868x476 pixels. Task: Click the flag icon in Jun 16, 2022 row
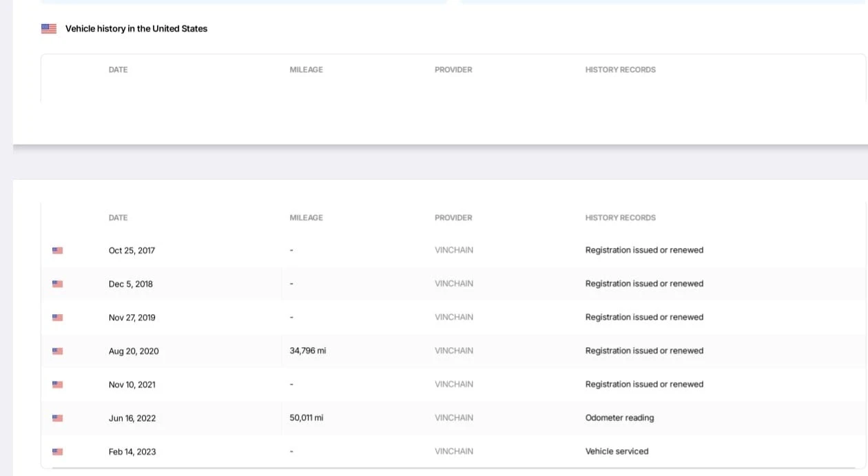tap(58, 418)
